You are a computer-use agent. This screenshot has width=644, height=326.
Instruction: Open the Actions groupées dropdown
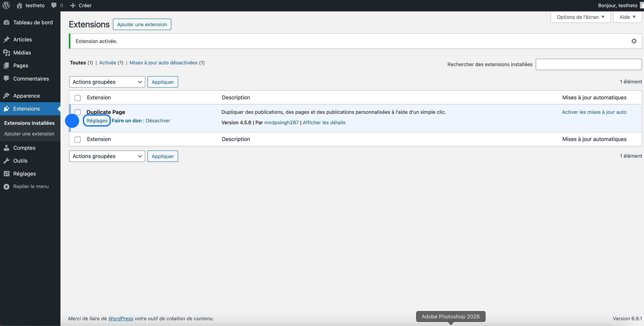point(107,82)
